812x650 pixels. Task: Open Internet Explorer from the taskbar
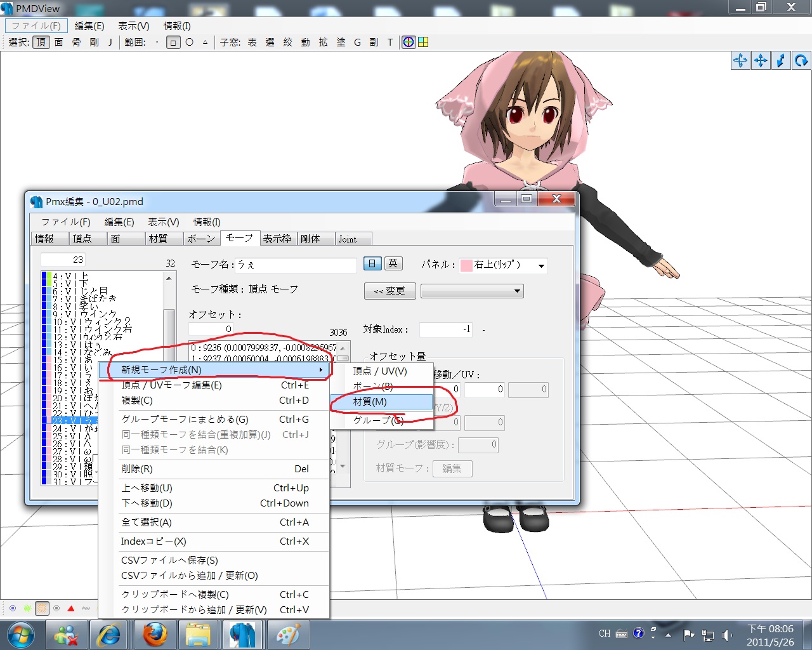pos(109,634)
